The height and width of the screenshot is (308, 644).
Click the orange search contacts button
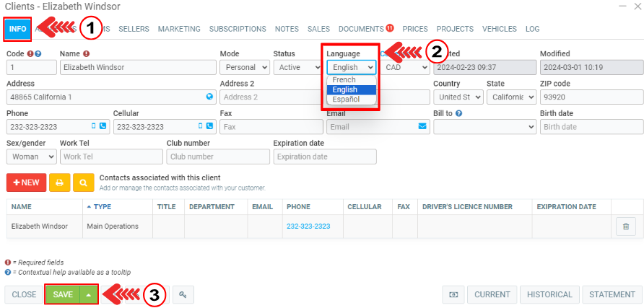tap(83, 183)
